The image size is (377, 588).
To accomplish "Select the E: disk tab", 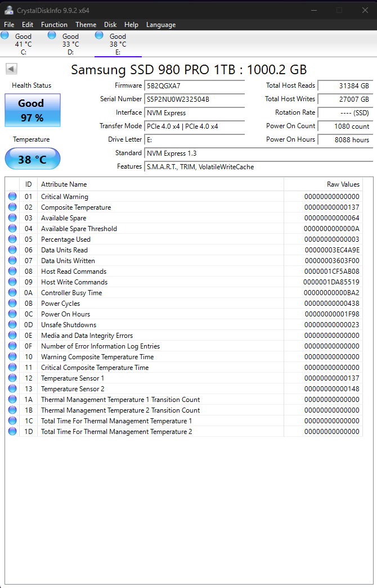I will pos(118,44).
